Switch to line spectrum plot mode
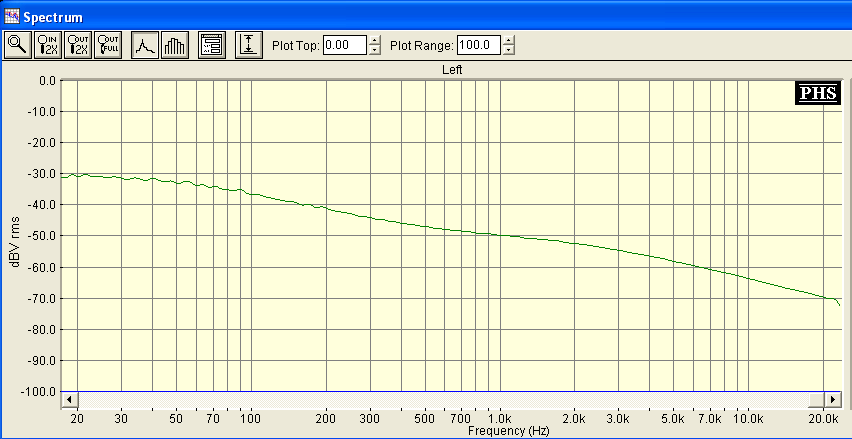 coord(145,45)
